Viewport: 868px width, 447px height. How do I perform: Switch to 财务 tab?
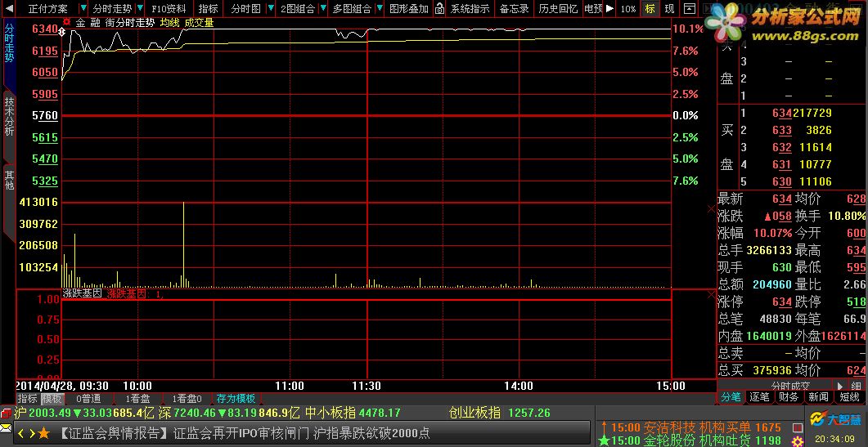click(789, 396)
